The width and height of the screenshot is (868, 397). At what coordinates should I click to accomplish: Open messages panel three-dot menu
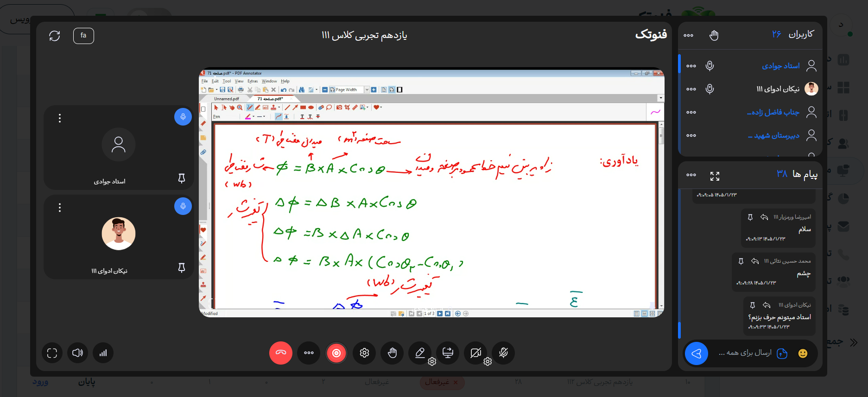coord(691,175)
